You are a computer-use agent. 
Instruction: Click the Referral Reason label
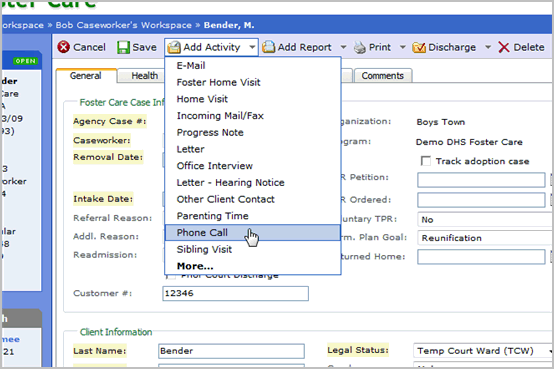tap(112, 218)
